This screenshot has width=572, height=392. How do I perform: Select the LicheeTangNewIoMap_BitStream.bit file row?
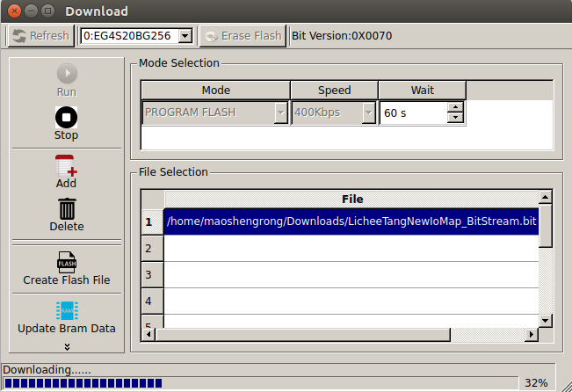[351, 222]
